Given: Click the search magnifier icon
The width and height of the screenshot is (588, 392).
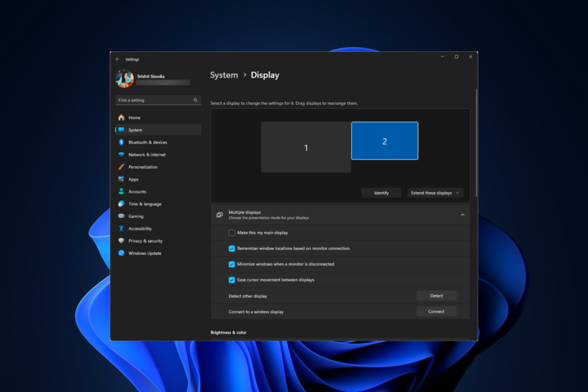Looking at the screenshot, I should pyautogui.click(x=195, y=100).
